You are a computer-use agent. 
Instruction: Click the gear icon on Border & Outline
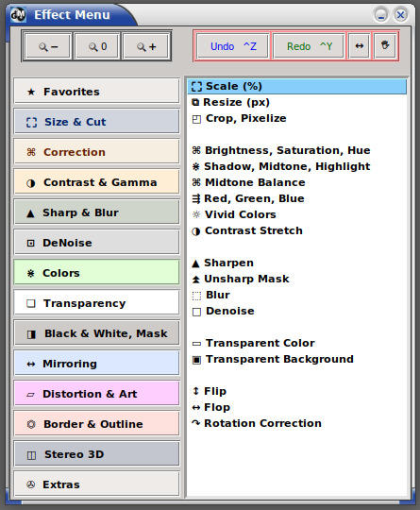(x=31, y=424)
